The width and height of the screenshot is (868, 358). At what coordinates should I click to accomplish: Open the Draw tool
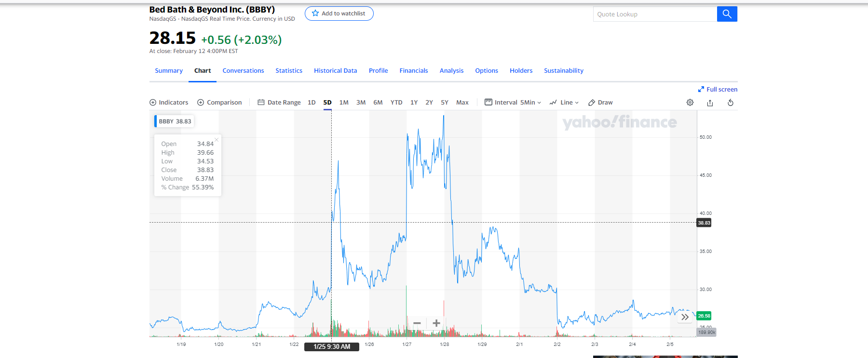tap(600, 103)
